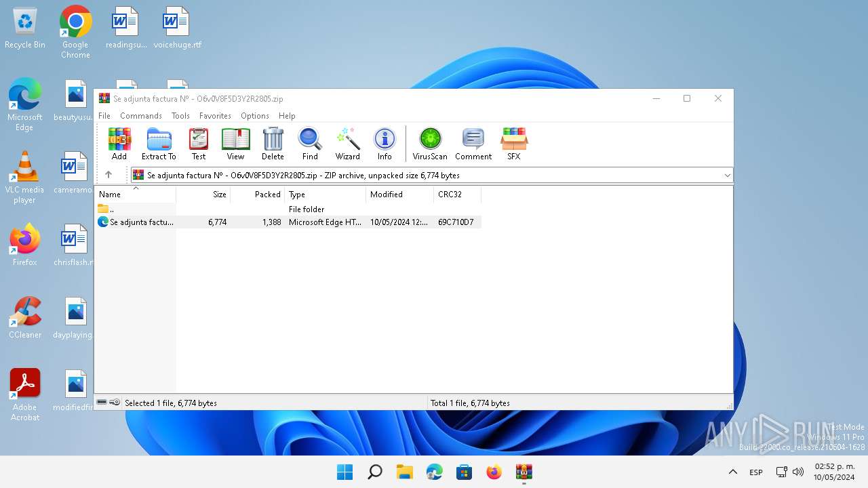Click the WinRAR taskbar icon
Viewport: 868px width, 488px height.
tap(524, 472)
